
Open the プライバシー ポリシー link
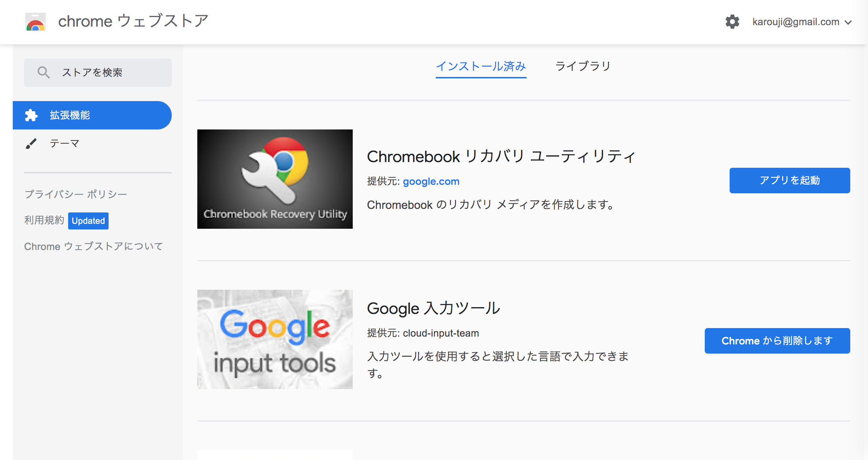(76, 194)
